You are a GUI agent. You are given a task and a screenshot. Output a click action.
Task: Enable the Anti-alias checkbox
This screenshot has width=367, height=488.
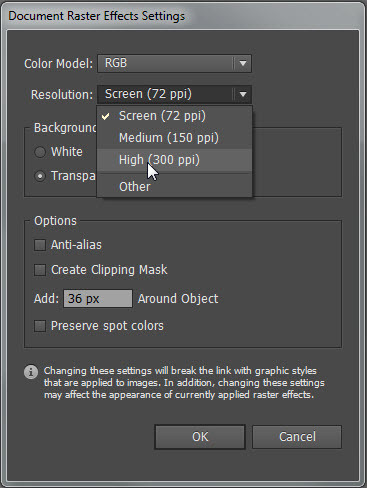[x=40, y=245]
